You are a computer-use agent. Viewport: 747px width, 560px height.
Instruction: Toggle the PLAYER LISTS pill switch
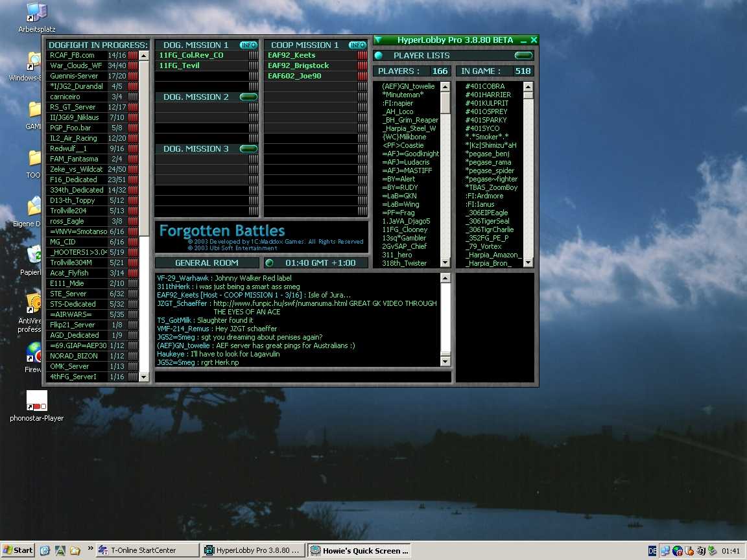[523, 56]
